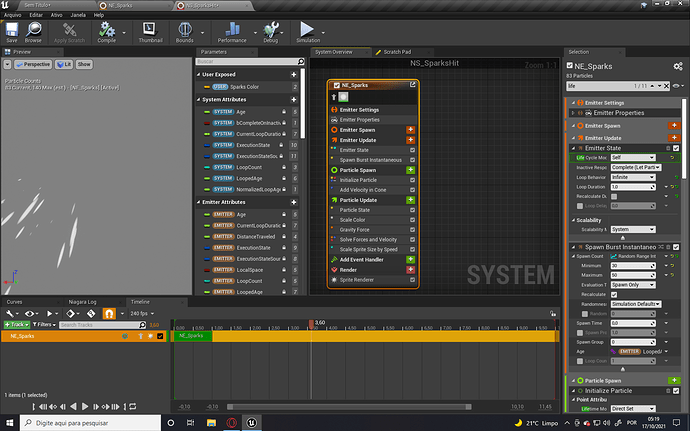Open the Performance toolbar button
Viewport: 690px width, 431px height.
pos(232,32)
